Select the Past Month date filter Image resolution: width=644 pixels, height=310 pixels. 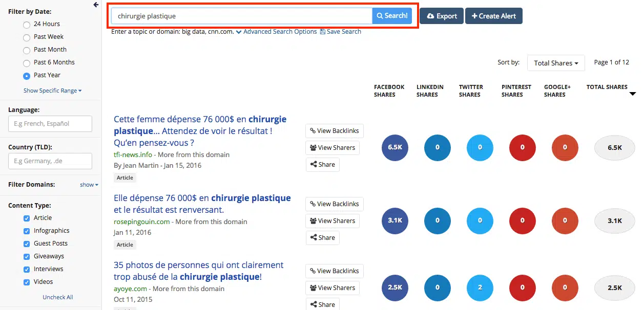(x=27, y=50)
